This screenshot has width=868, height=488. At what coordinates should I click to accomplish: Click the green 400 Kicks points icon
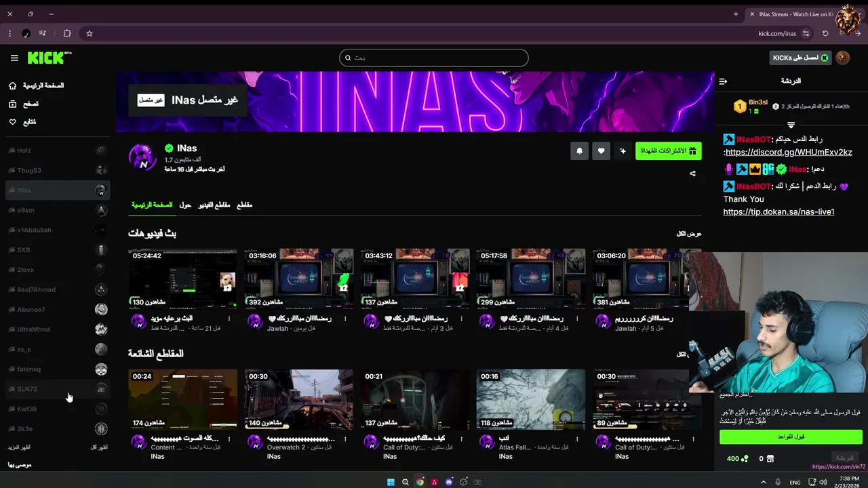745,459
